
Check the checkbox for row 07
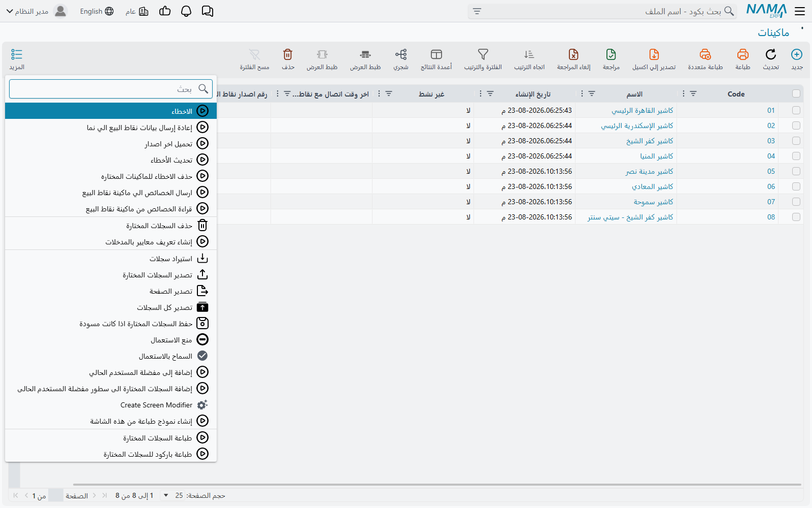(x=796, y=202)
